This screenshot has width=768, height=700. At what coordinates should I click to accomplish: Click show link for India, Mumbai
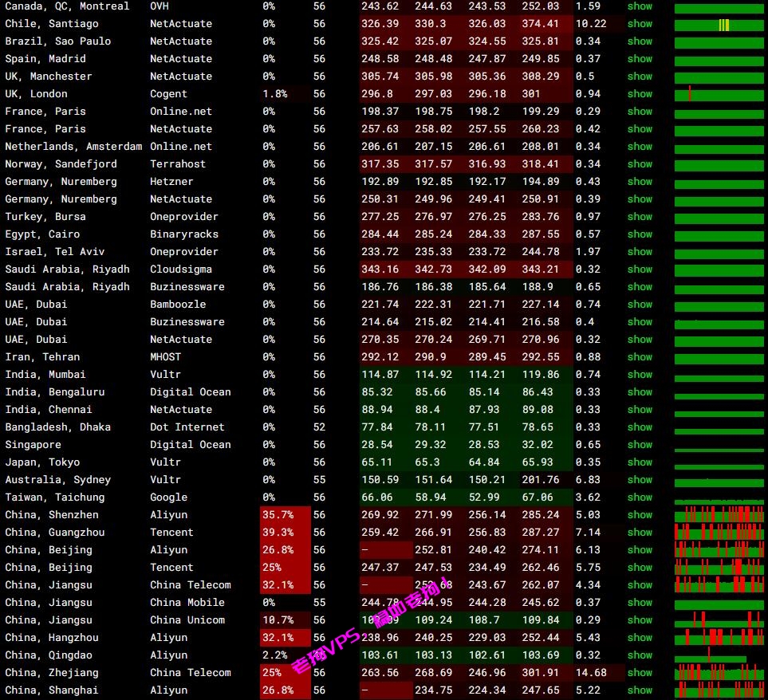point(640,375)
